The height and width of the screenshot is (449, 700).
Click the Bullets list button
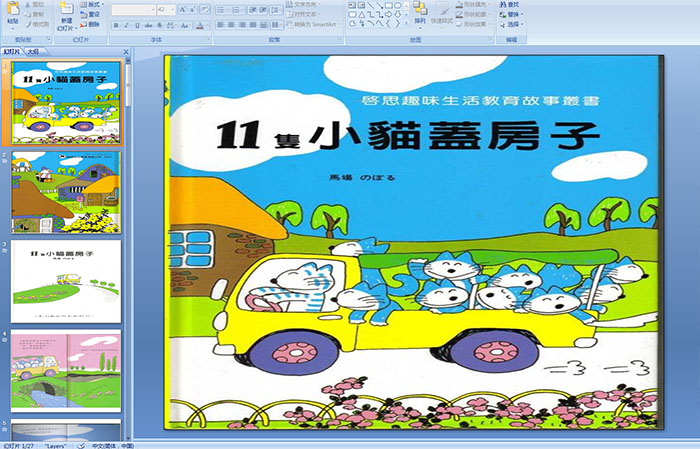click(223, 9)
